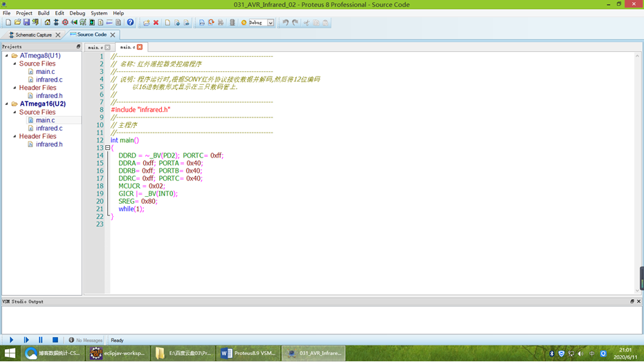Collapse the ATmega8(U1) project node
Screen dimensions: 644x362
[x=7, y=56]
